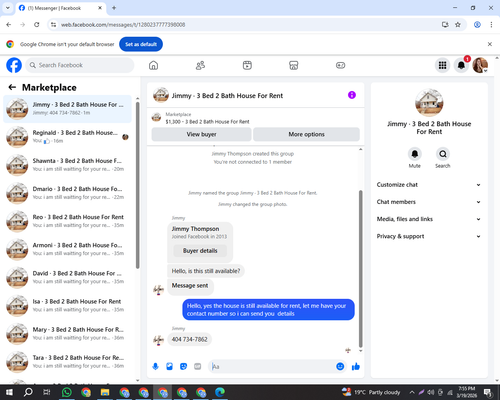Image resolution: width=500 pixels, height=400 pixels.
Task: Click the 'Hello, is this still available?' message
Action: coord(206,271)
